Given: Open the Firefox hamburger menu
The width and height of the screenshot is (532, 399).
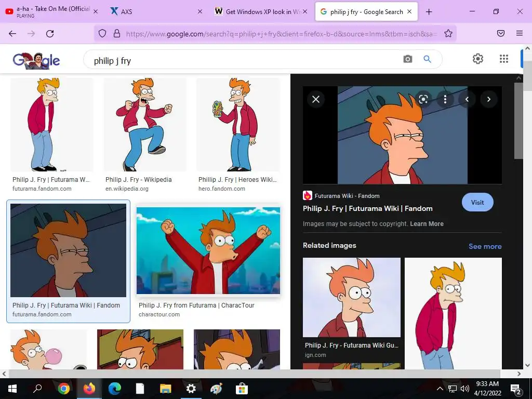Looking at the screenshot, I should pyautogui.click(x=519, y=33).
